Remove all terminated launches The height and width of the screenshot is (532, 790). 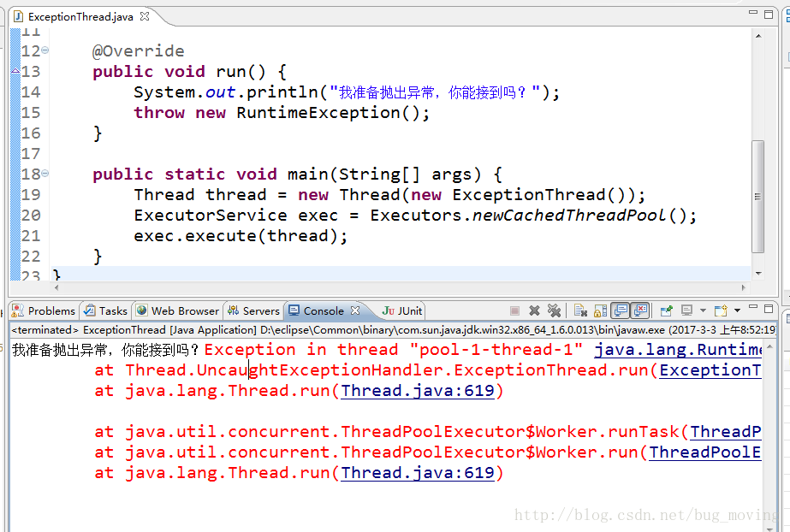click(555, 310)
